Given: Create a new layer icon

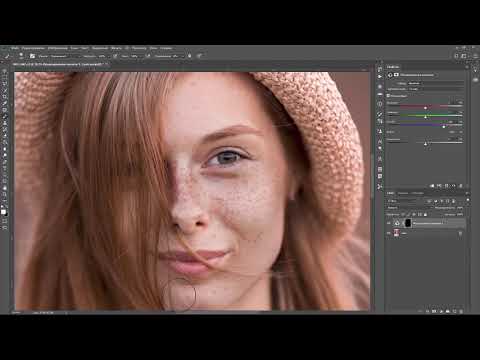Looking at the screenshot, I should pyautogui.click(x=454, y=311).
